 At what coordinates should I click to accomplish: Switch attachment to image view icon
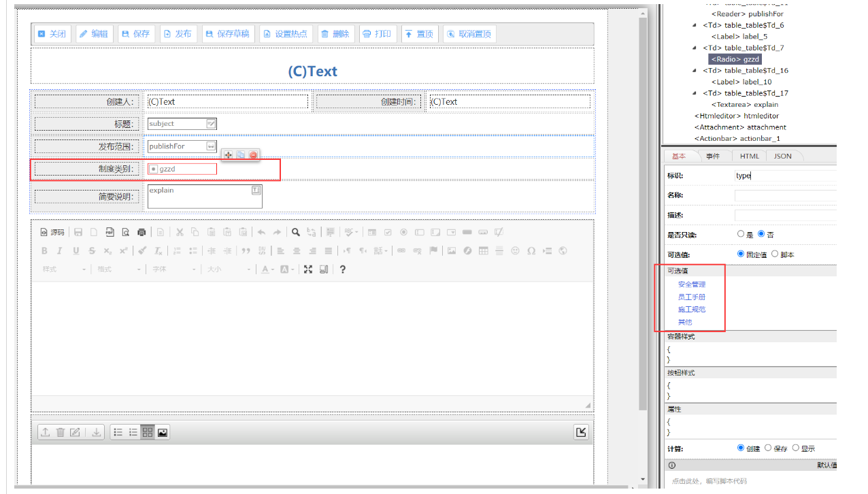coord(163,432)
